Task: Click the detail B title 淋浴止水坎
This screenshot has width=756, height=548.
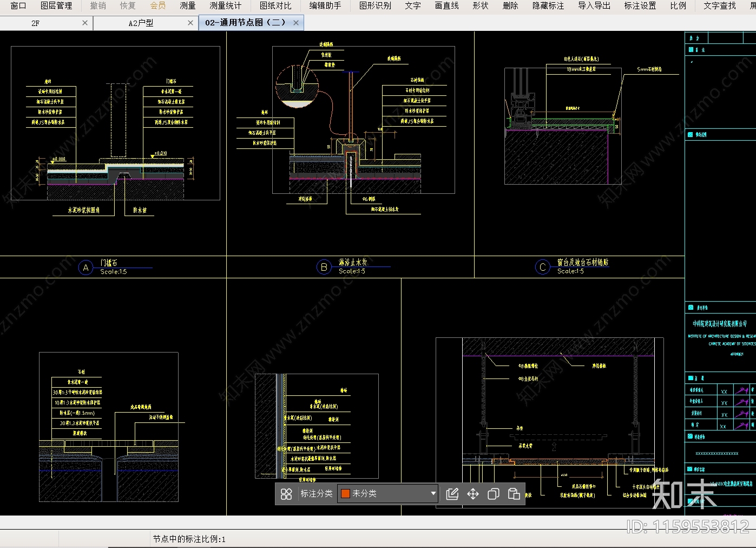Action: 353,262
